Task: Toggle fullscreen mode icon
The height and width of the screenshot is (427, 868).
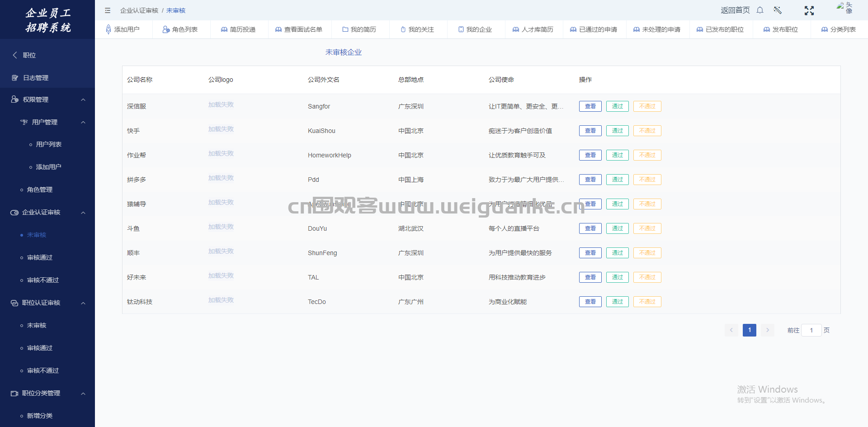Action: pyautogui.click(x=809, y=10)
